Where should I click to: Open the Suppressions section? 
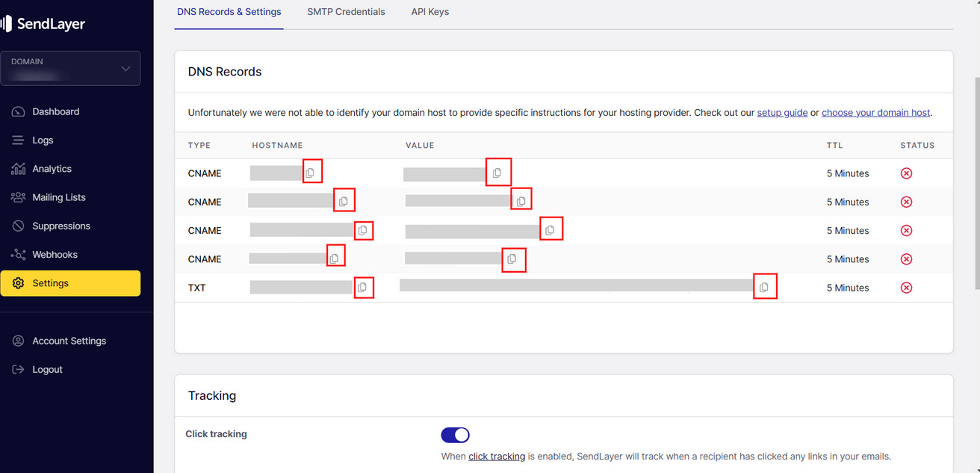click(x=70, y=226)
